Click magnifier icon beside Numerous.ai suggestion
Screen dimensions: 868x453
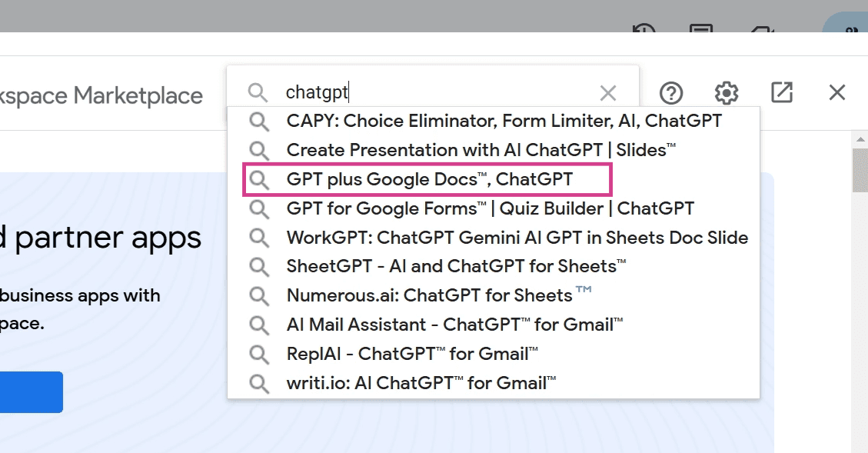(x=258, y=296)
